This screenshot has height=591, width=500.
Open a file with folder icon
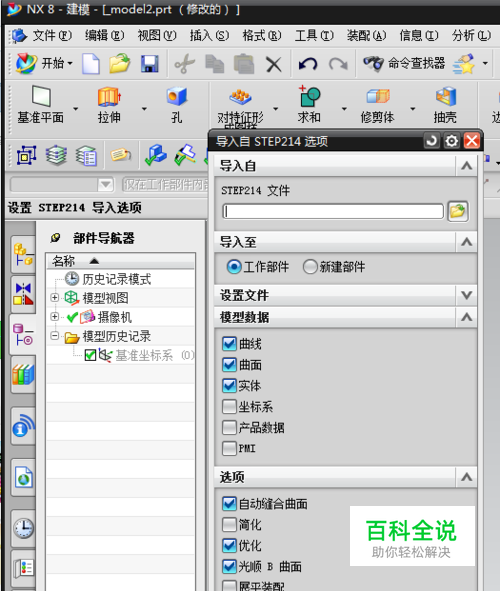(x=120, y=63)
